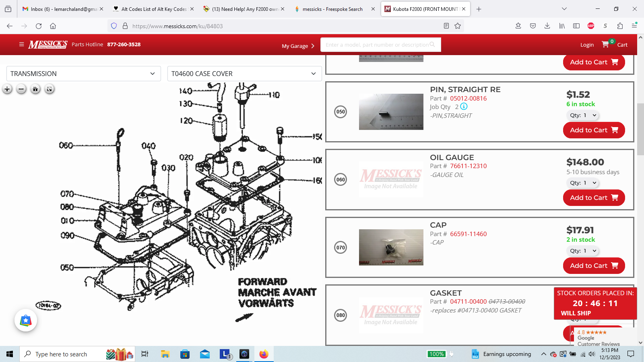The width and height of the screenshot is (644, 362).
Task: Zoom out of the parts diagram
Action: (x=21, y=89)
